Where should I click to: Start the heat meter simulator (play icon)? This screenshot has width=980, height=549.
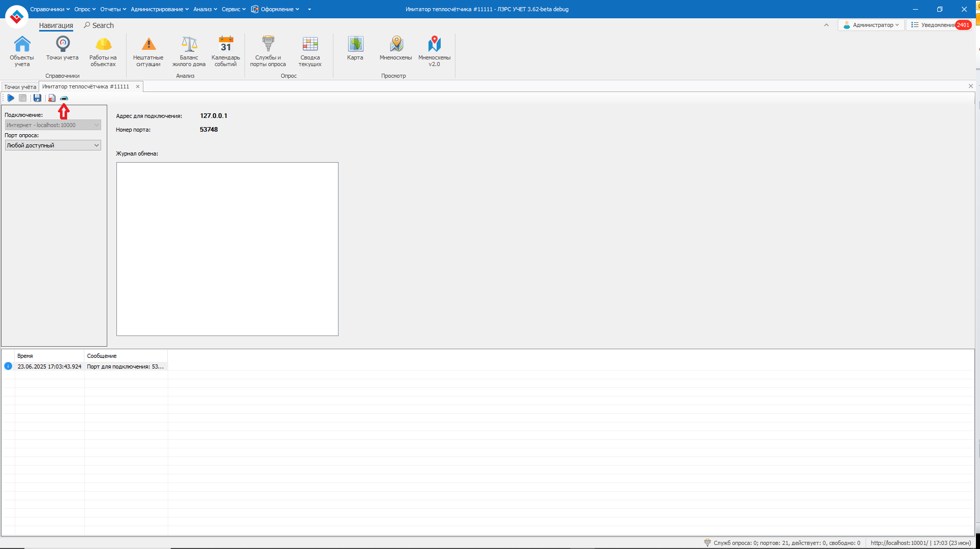[x=11, y=98]
